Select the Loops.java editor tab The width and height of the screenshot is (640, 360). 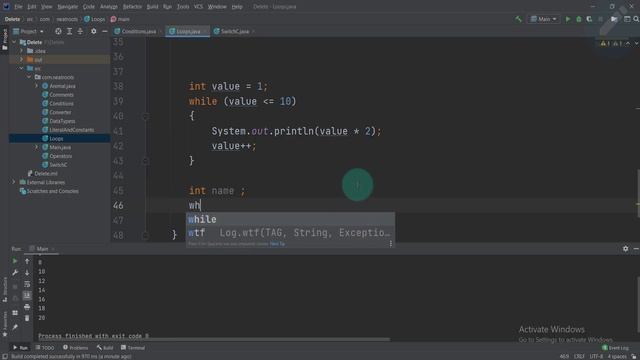coord(188,31)
